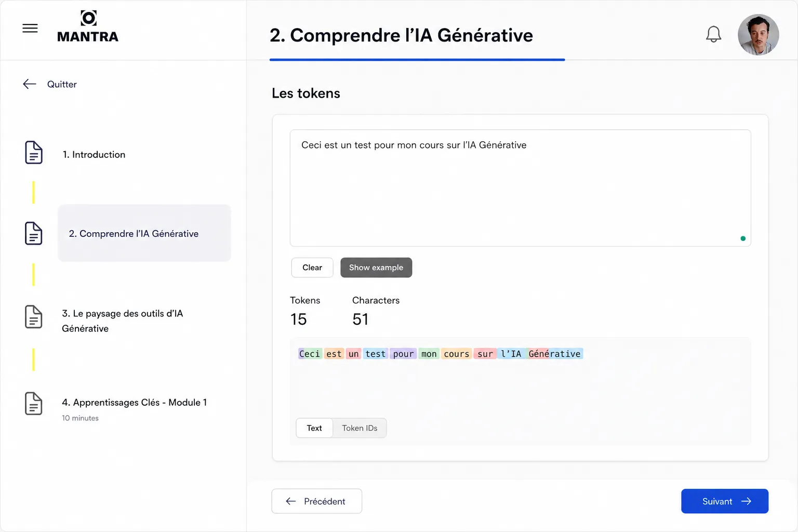Open 3. Le paysage des outils d'IA Générative
This screenshot has height=532, width=798.
[x=123, y=321]
